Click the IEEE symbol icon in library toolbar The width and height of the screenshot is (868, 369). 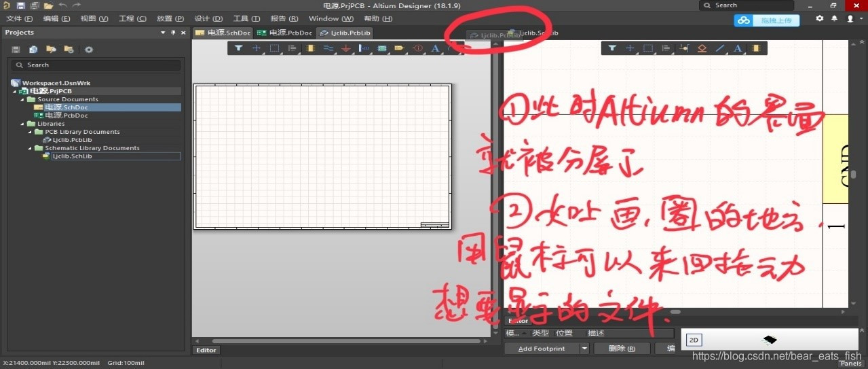click(x=702, y=48)
